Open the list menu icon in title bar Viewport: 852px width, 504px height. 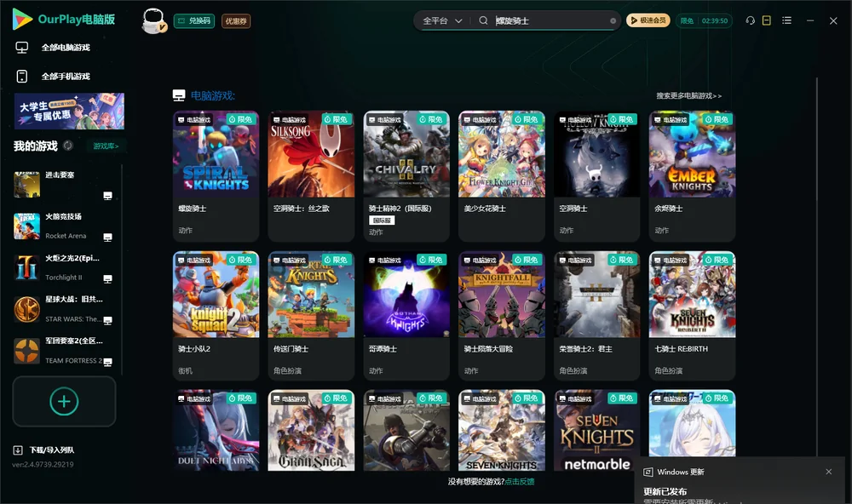tap(786, 20)
